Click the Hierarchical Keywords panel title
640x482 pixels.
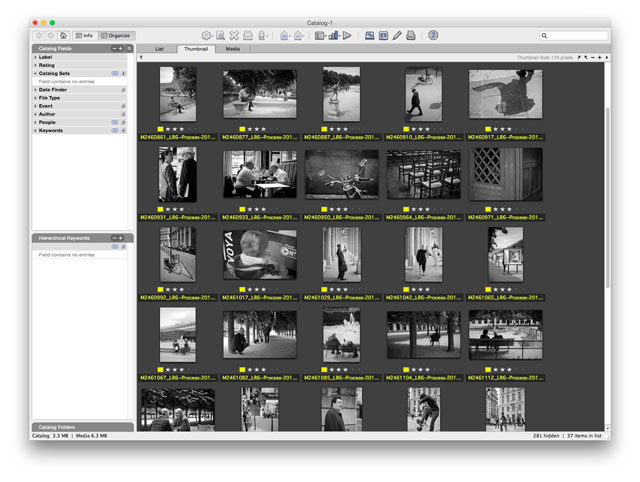coord(64,238)
